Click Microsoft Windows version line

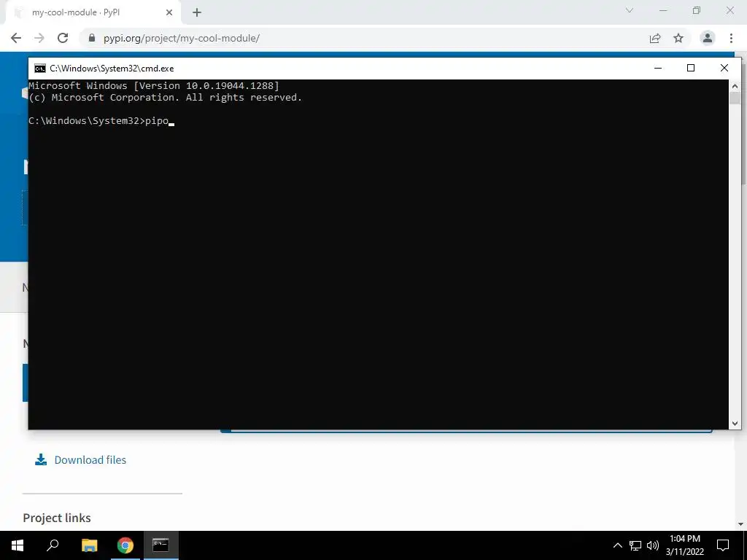tap(154, 86)
